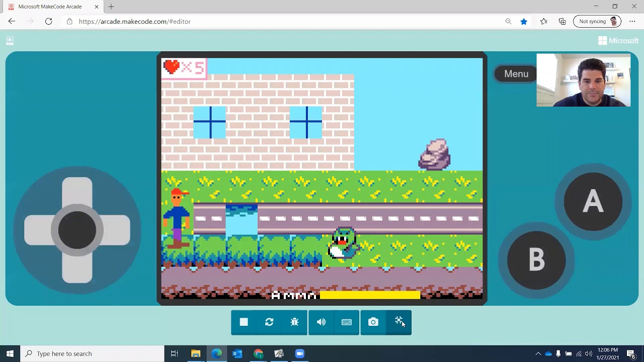644x362 pixels.
Task: Open the Collections icon
Action: click(562, 21)
